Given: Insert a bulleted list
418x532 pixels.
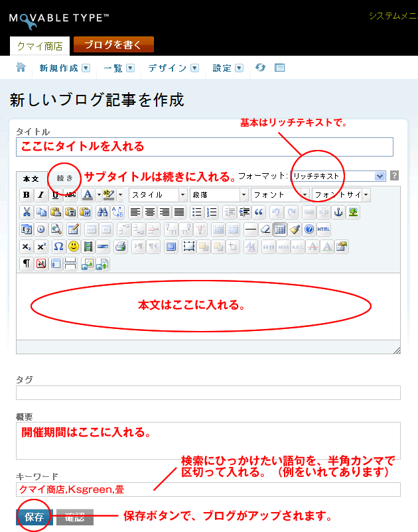Looking at the screenshot, I should (197, 212).
